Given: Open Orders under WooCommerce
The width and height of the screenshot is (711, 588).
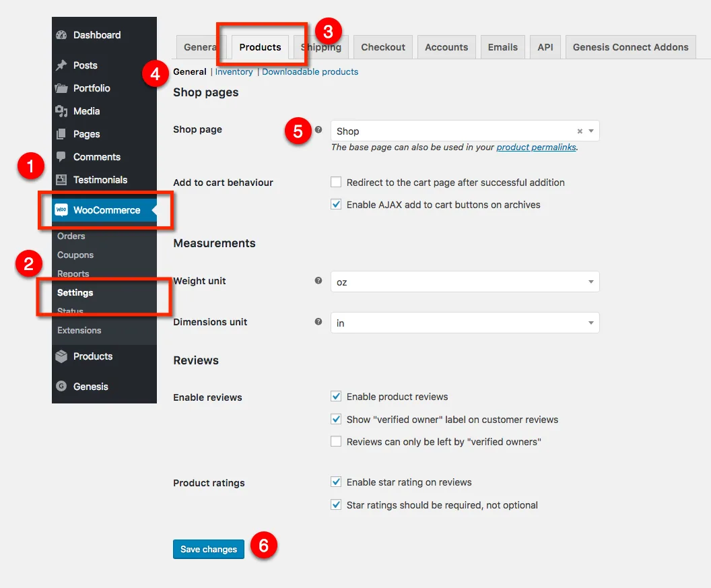Looking at the screenshot, I should (71, 236).
